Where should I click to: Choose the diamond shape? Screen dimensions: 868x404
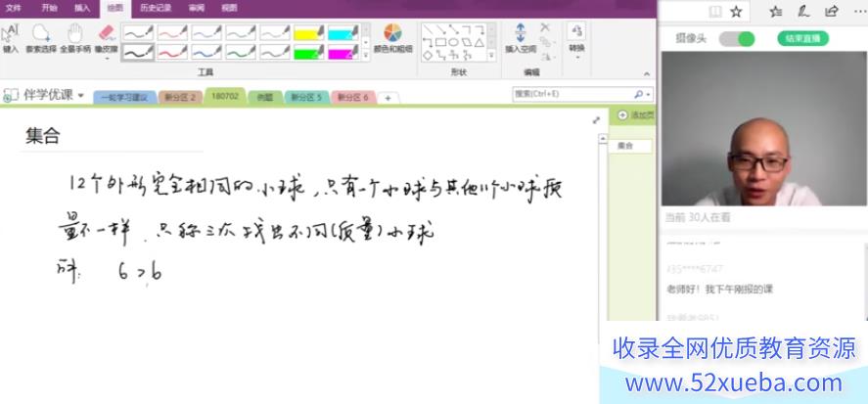click(x=428, y=55)
